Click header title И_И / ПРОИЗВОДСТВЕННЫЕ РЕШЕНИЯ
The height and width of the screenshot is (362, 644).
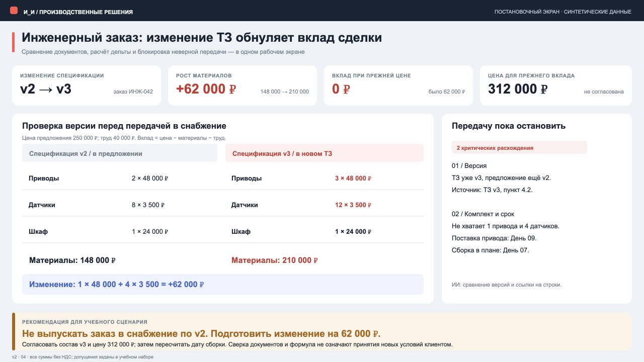coord(78,12)
